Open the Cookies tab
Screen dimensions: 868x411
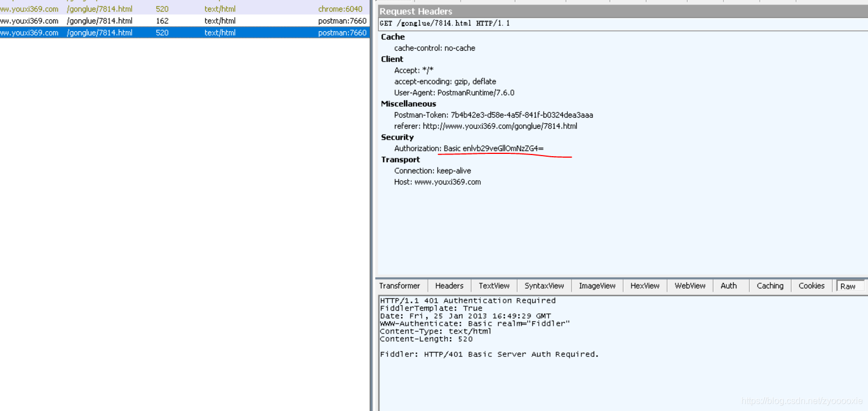click(812, 286)
